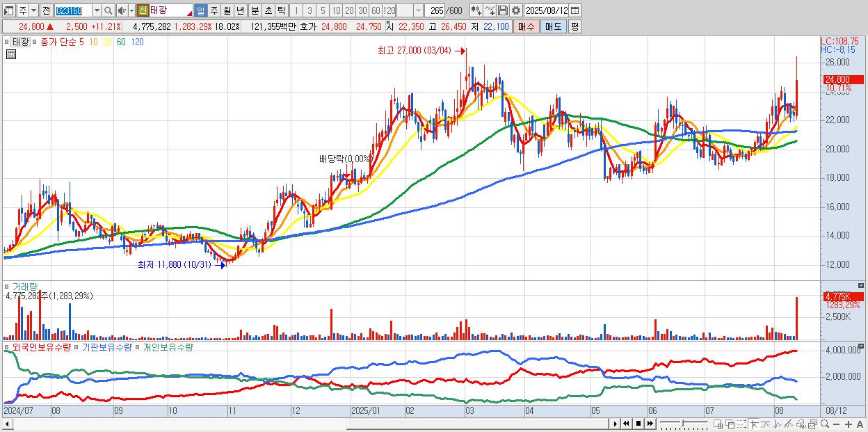Image resolution: width=868 pixels, height=432 pixels.
Task: Close the holdings panel with x button
Action: tap(862, 345)
